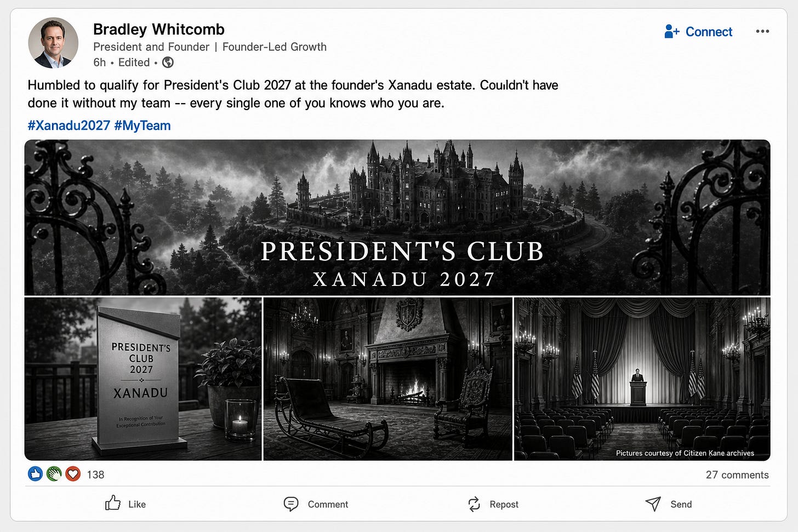Click the Bradley Whitcomb name link
The height and width of the screenshot is (532, 798).
click(159, 29)
